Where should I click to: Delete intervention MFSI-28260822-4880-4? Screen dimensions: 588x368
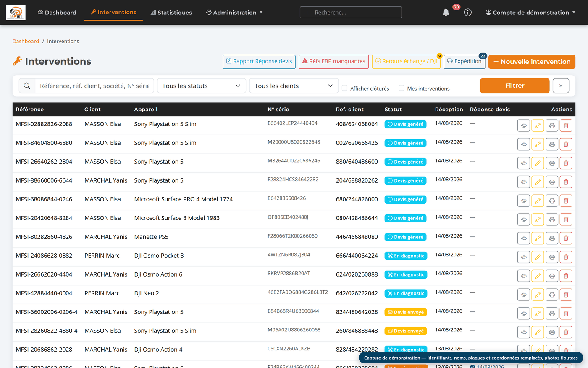click(x=566, y=332)
